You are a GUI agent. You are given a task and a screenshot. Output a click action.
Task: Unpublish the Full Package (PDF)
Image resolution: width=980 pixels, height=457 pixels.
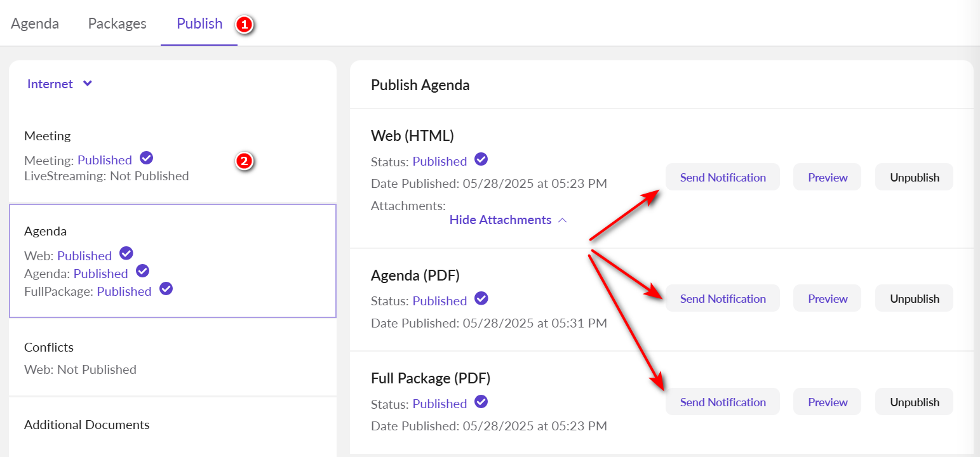pos(914,402)
